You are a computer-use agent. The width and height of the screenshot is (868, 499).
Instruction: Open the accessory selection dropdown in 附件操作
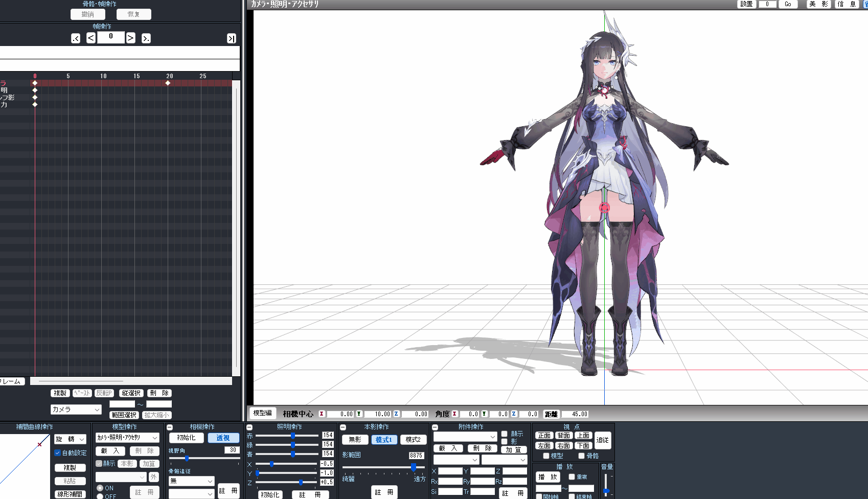[x=465, y=437]
